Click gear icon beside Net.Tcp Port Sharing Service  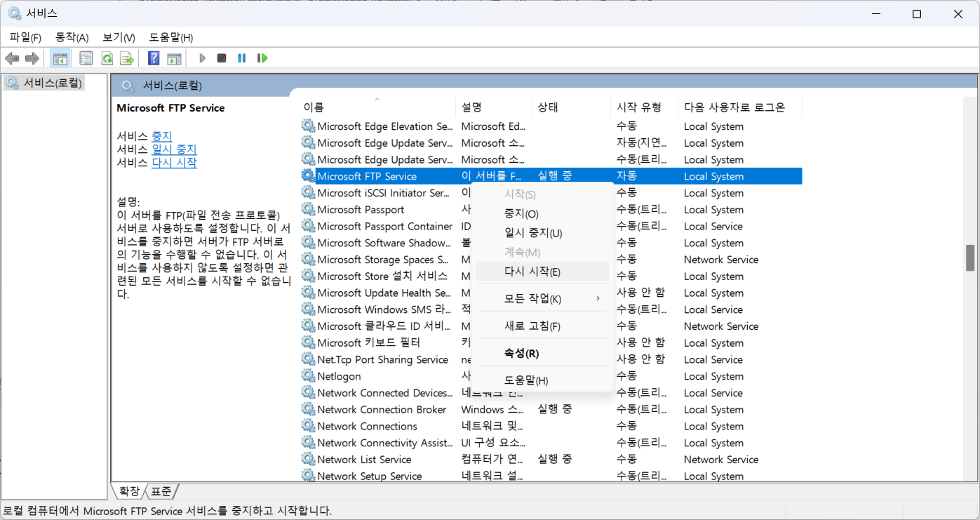[308, 359]
